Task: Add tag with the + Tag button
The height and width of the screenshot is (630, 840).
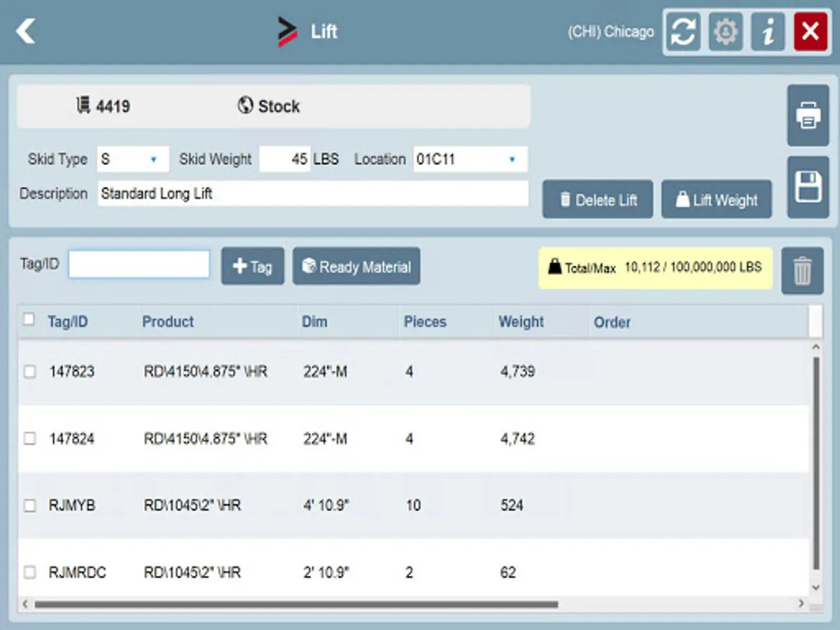Action: pos(253,266)
